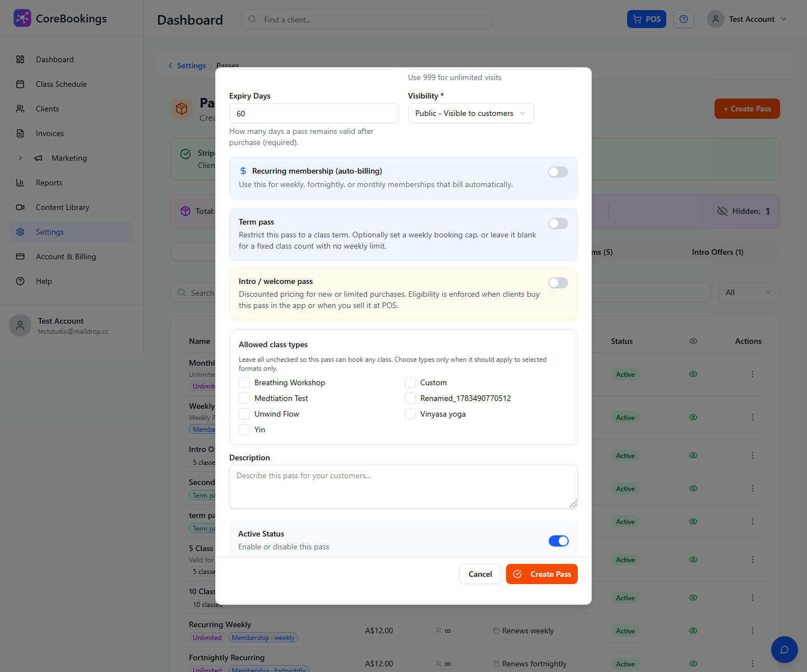Tick the Yin checkbox
This screenshot has width=807, height=672.
coord(244,430)
